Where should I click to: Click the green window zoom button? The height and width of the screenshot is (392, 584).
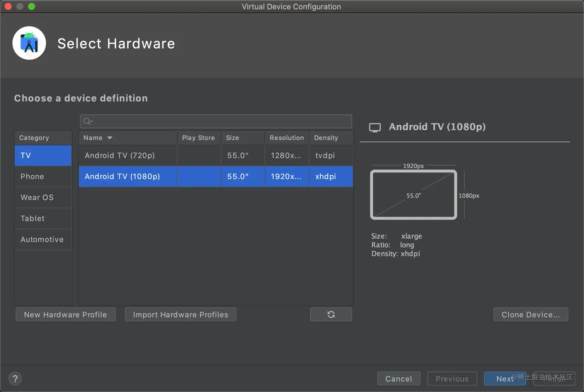pos(32,7)
